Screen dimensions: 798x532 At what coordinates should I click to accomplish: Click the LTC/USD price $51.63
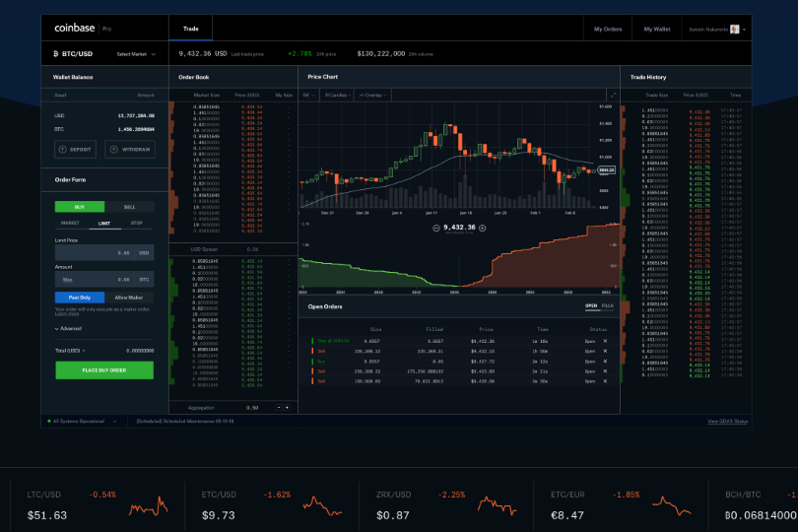47,515
